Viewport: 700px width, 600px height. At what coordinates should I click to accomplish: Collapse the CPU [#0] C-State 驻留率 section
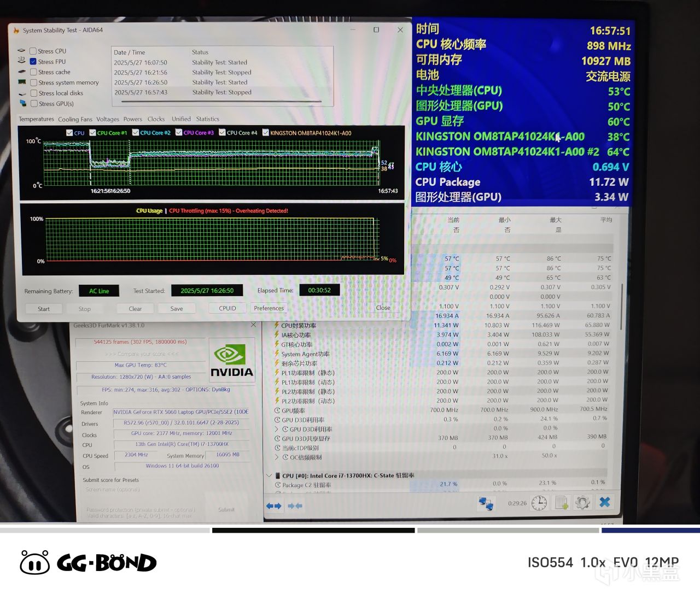[269, 475]
